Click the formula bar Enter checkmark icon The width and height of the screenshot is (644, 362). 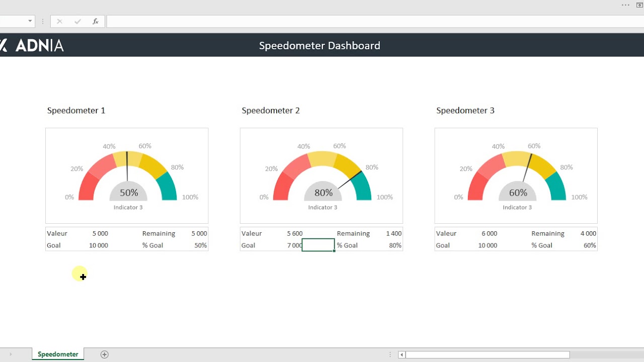(x=77, y=21)
